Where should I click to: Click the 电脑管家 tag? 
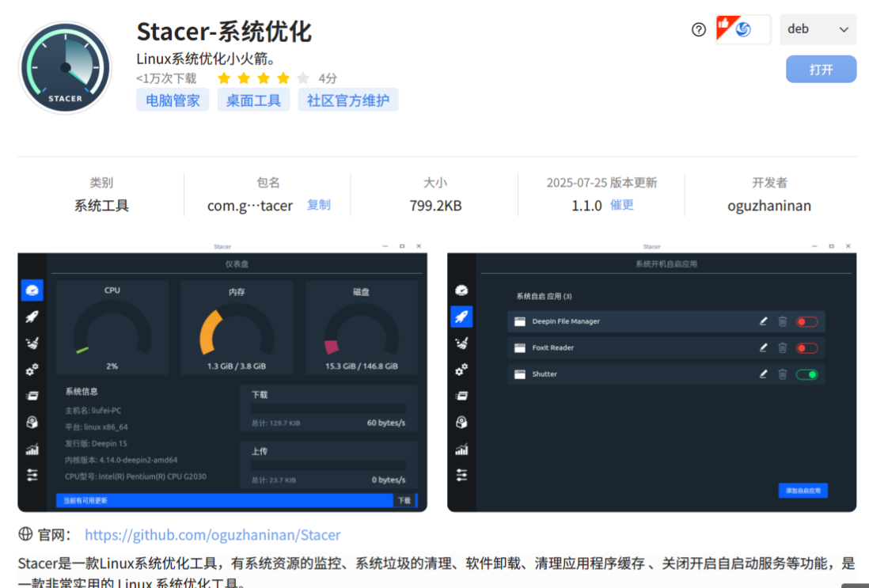(x=173, y=101)
